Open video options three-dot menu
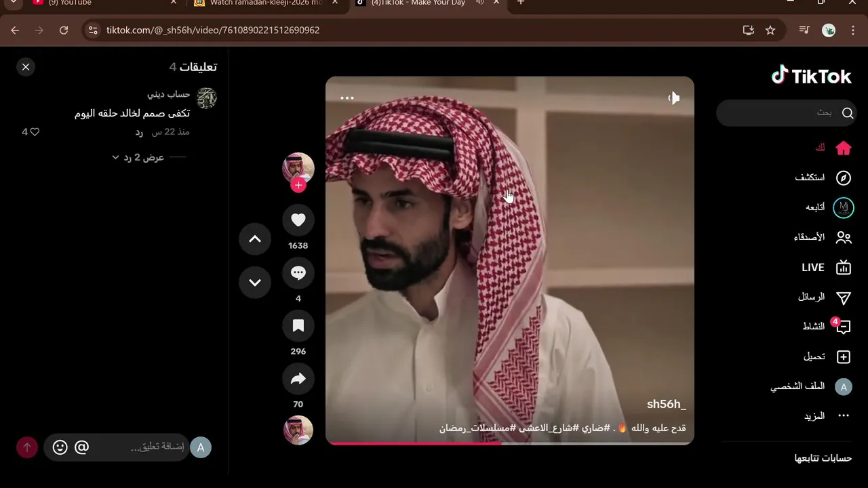The height and width of the screenshot is (488, 868). coord(347,98)
